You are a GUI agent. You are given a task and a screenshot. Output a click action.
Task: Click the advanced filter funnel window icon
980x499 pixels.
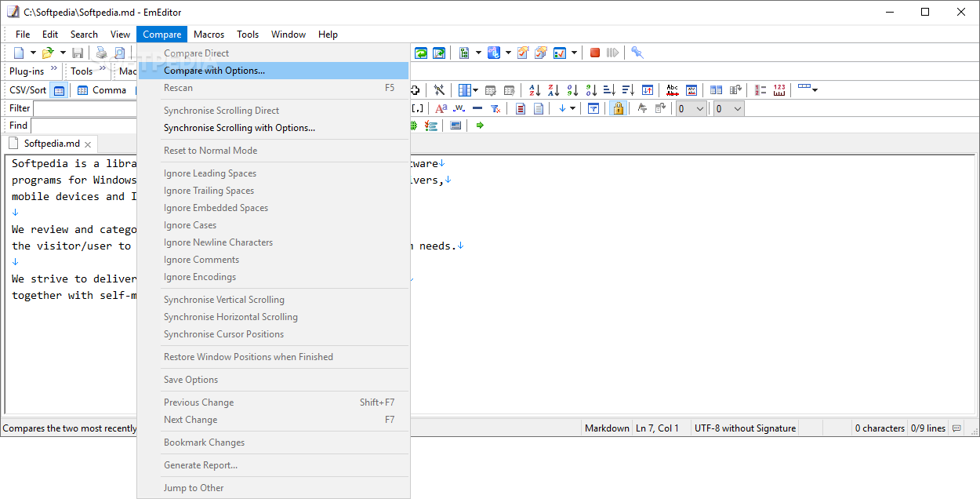point(593,108)
